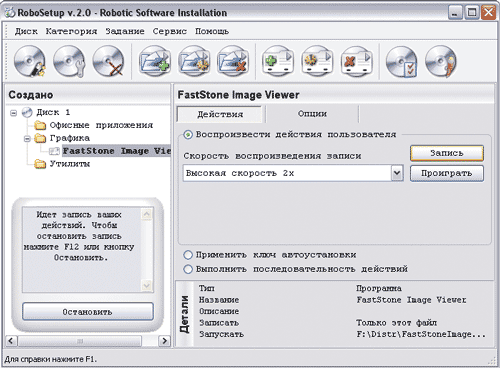
Task: Open the playback speed dropdown arrow
Action: [397, 173]
